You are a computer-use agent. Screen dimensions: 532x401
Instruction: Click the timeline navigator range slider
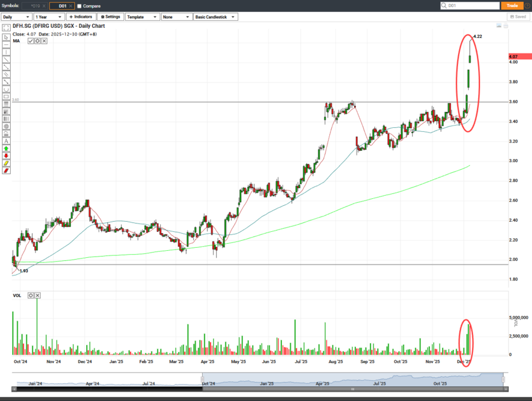(x=353, y=379)
